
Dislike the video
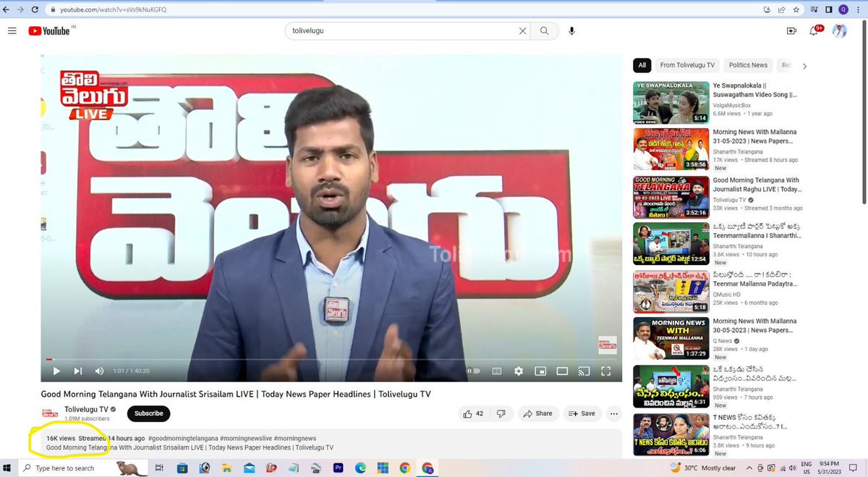[x=501, y=413]
